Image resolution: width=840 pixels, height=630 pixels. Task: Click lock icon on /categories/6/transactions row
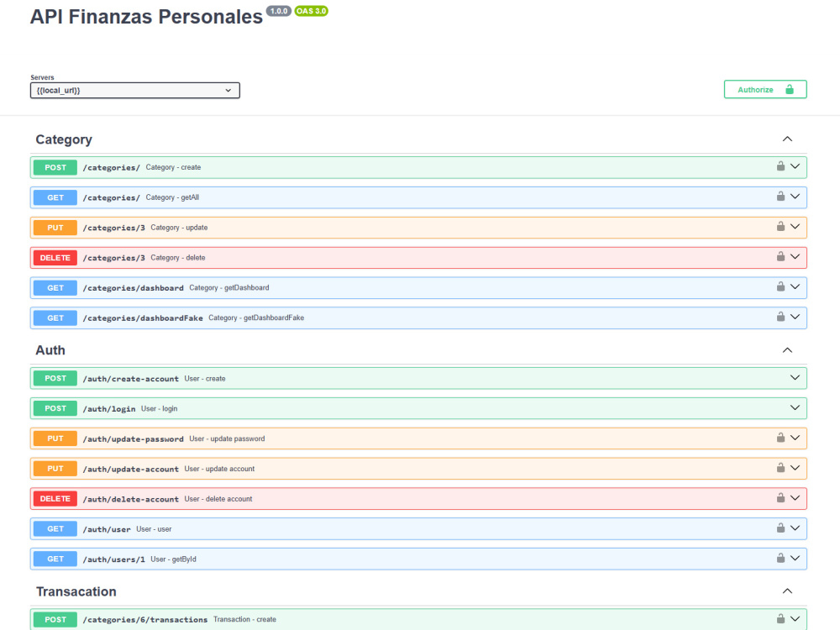780,618
